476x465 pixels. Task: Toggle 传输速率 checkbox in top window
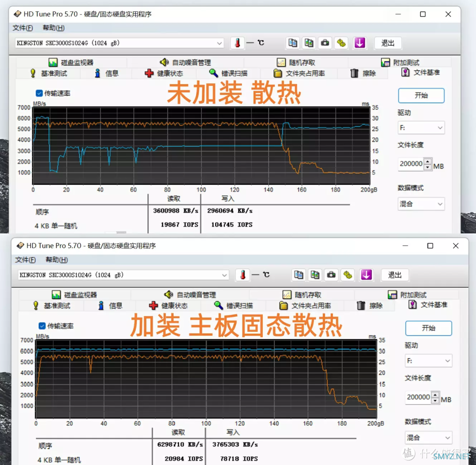pos(39,93)
